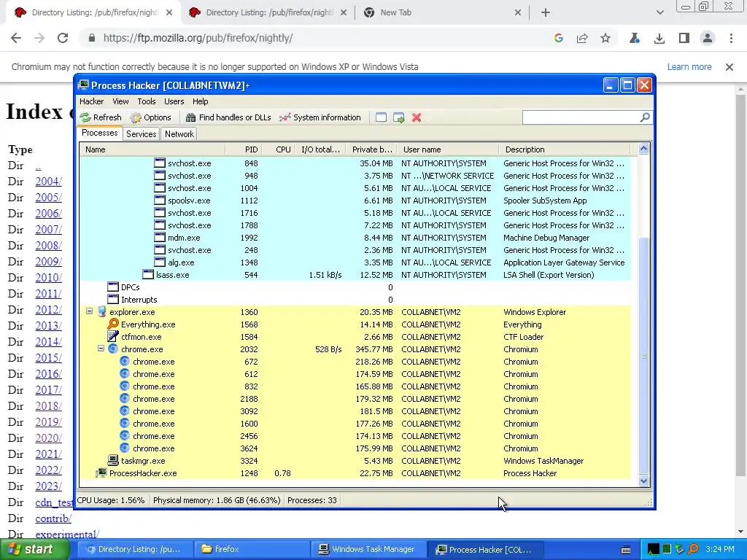
Task: Click the process list scroll down arrow
Action: point(643,481)
